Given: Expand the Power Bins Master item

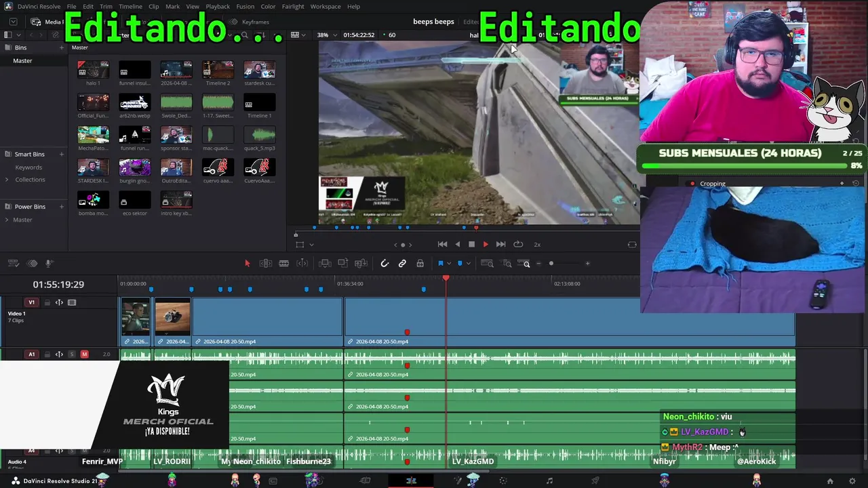Looking at the screenshot, I should [7, 220].
